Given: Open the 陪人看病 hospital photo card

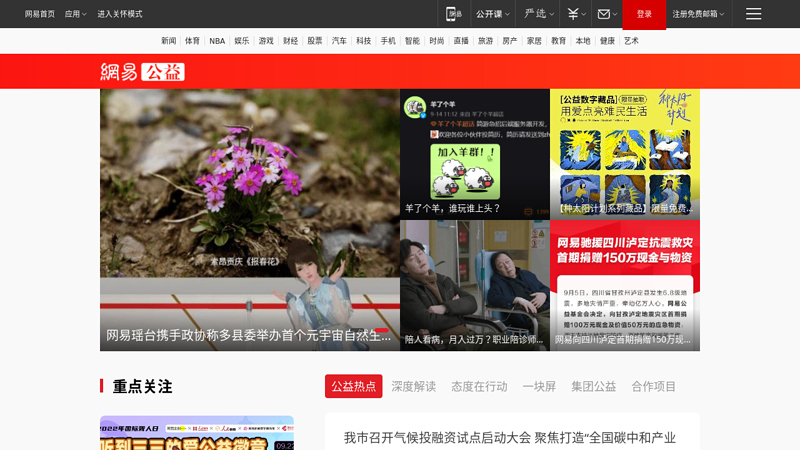Looking at the screenshot, I should point(475,285).
